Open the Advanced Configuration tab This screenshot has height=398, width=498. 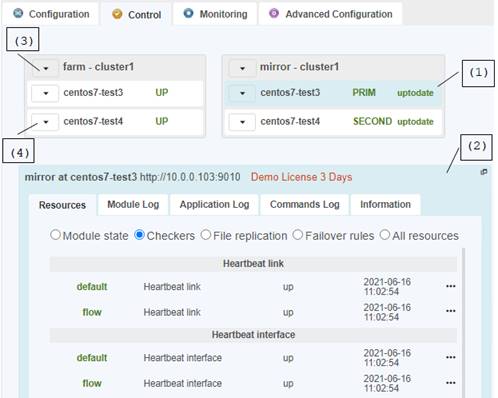click(x=331, y=14)
